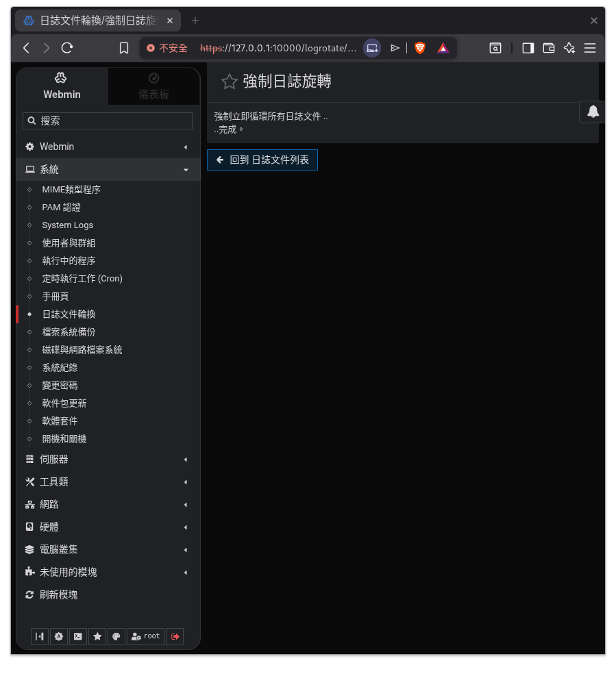The width and height of the screenshot is (616, 676).
Task: Click the bookmark icon in the toolbar
Action: (x=123, y=48)
